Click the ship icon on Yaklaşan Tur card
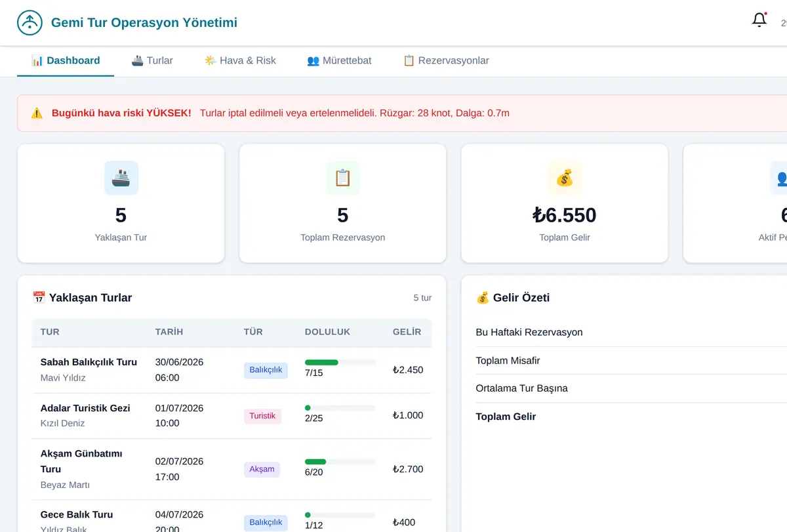The image size is (787, 532). point(121,178)
